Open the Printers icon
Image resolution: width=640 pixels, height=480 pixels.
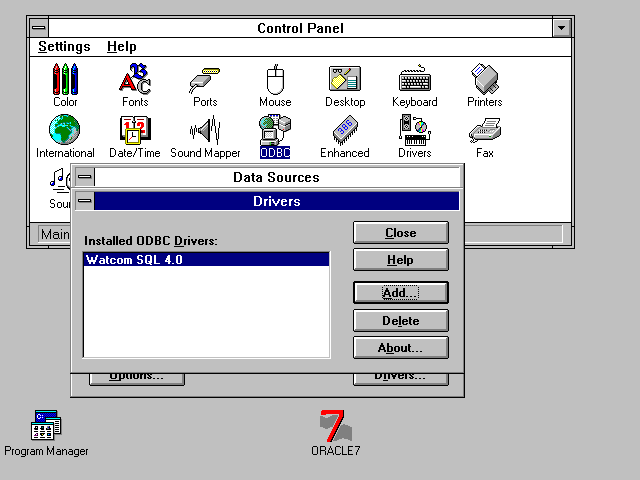tap(485, 80)
